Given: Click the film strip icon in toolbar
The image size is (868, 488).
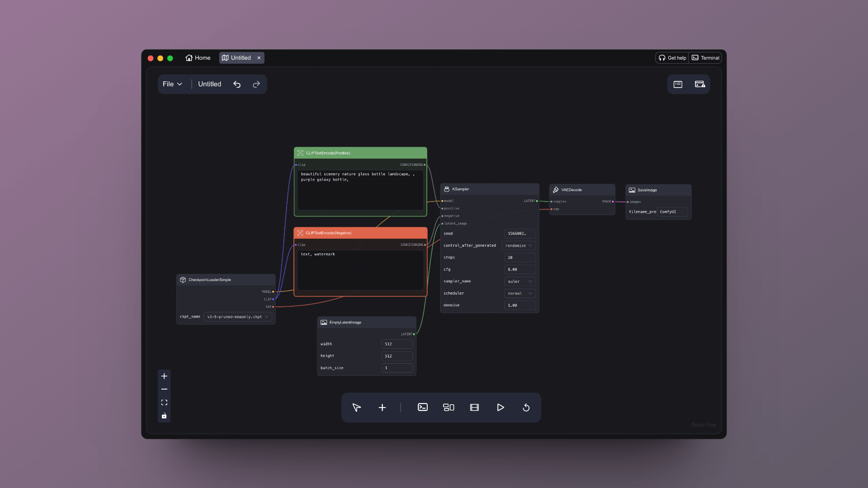Looking at the screenshot, I should point(474,408).
